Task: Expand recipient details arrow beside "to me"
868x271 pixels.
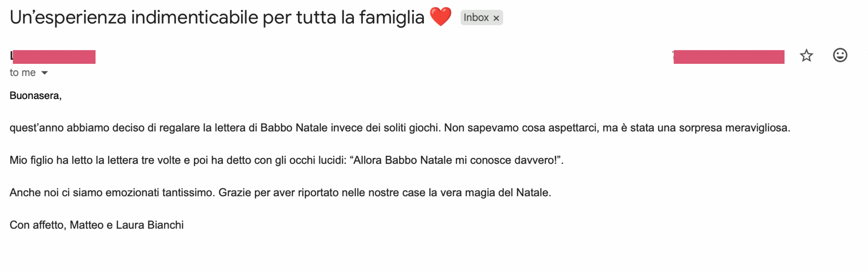Action: [x=45, y=73]
